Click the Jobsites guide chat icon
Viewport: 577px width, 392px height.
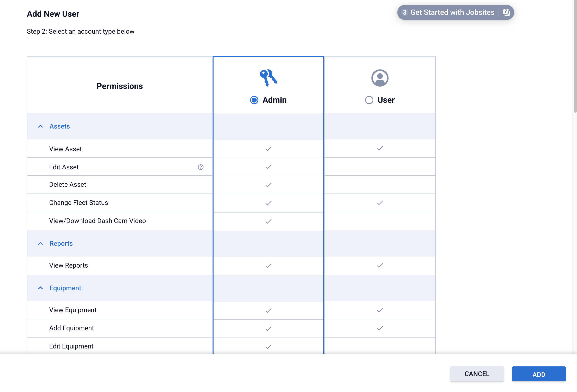(506, 12)
